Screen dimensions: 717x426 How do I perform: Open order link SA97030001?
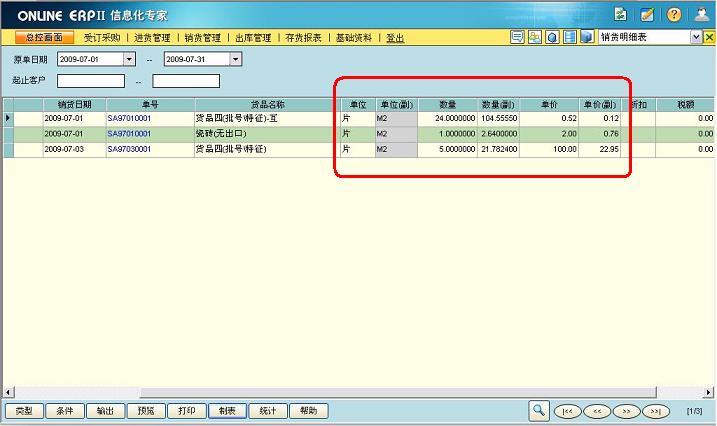[129, 149]
